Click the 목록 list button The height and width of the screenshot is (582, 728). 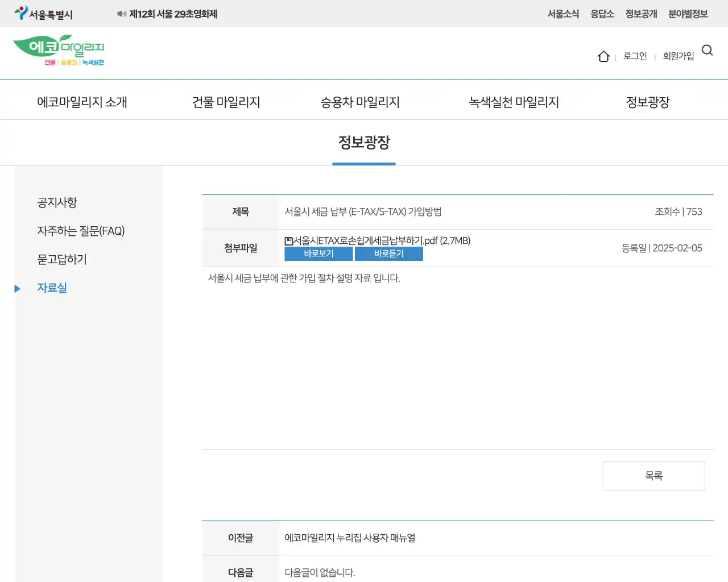653,476
